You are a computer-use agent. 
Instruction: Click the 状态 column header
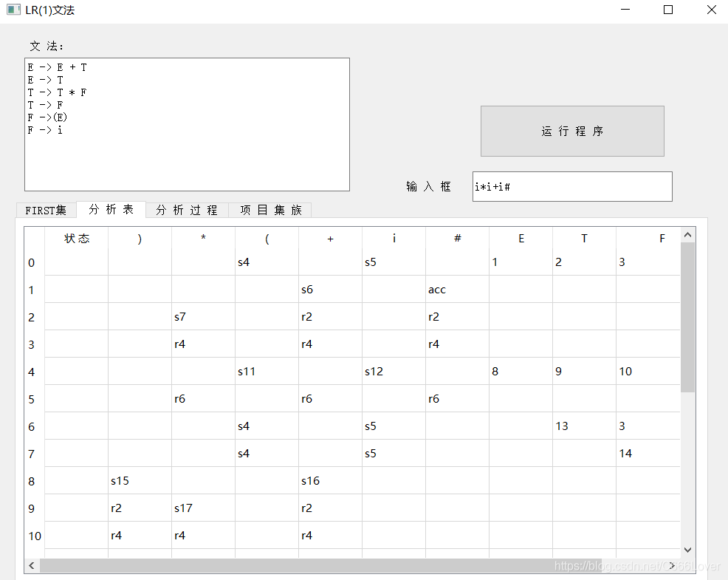click(x=77, y=238)
